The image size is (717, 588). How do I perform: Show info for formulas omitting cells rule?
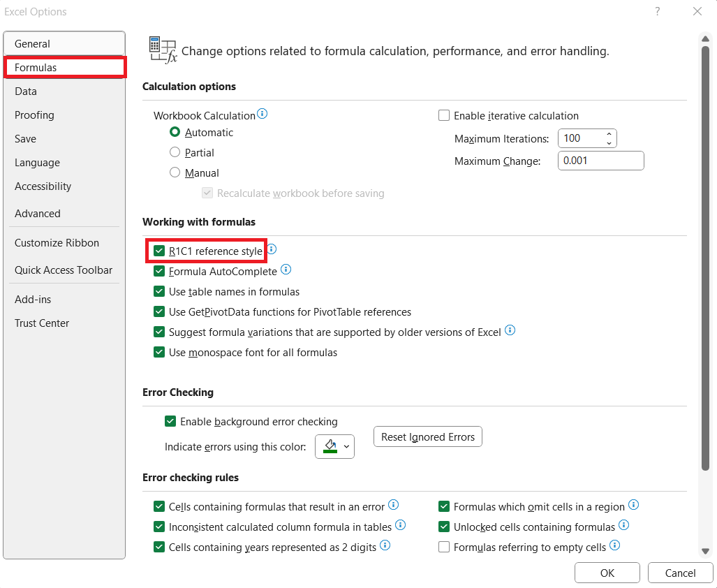coord(633,505)
